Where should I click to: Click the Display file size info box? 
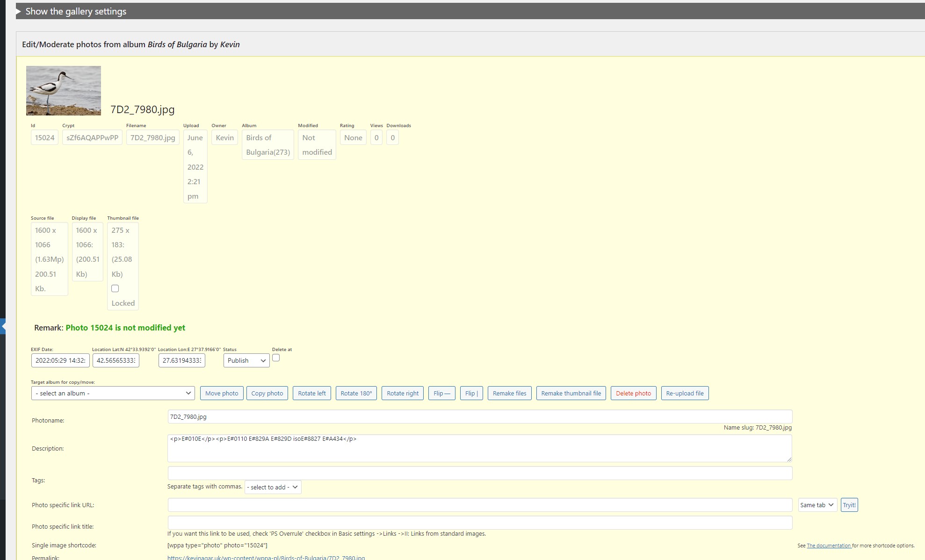click(x=87, y=251)
